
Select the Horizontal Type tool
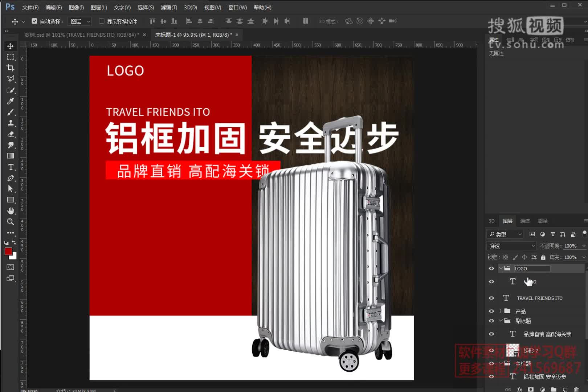(x=11, y=167)
